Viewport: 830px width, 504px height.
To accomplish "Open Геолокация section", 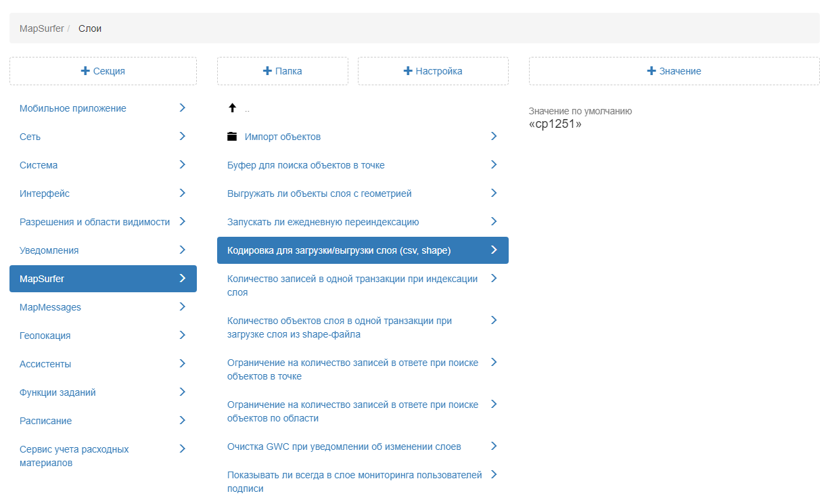I will click(103, 336).
